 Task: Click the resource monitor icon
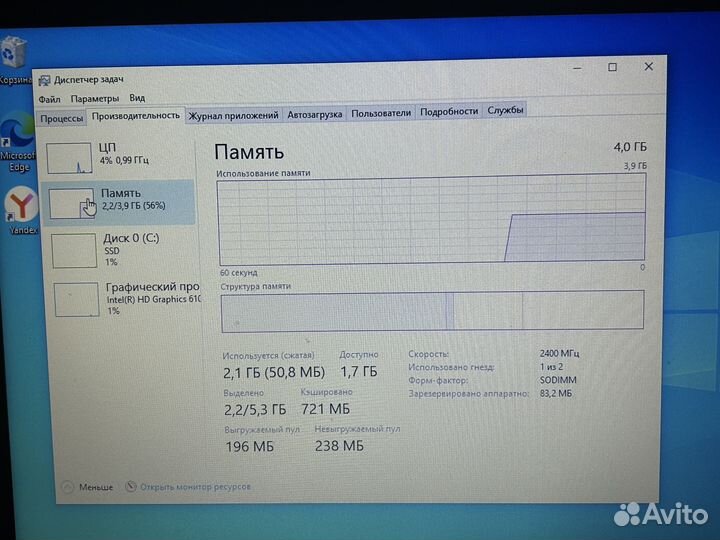point(131,486)
